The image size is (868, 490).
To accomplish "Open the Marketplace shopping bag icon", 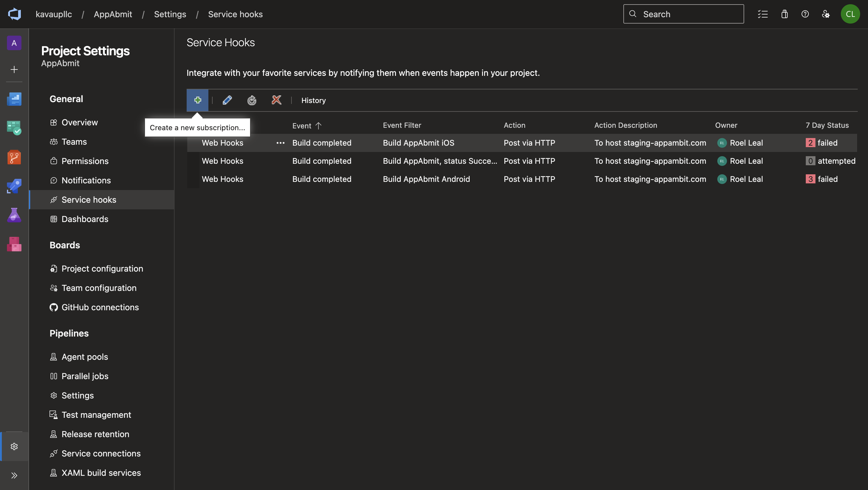I will coord(784,14).
